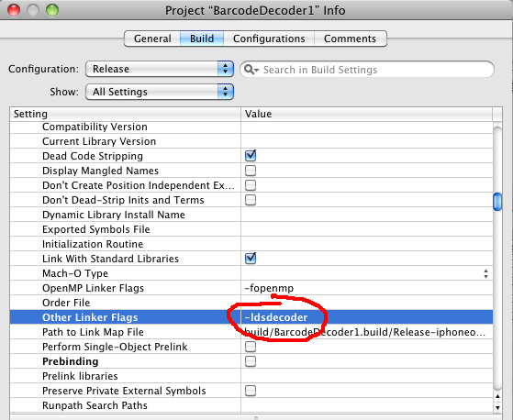This screenshot has height=420, width=513.
Task: Open the Configuration Release dropdown
Action: point(160,69)
